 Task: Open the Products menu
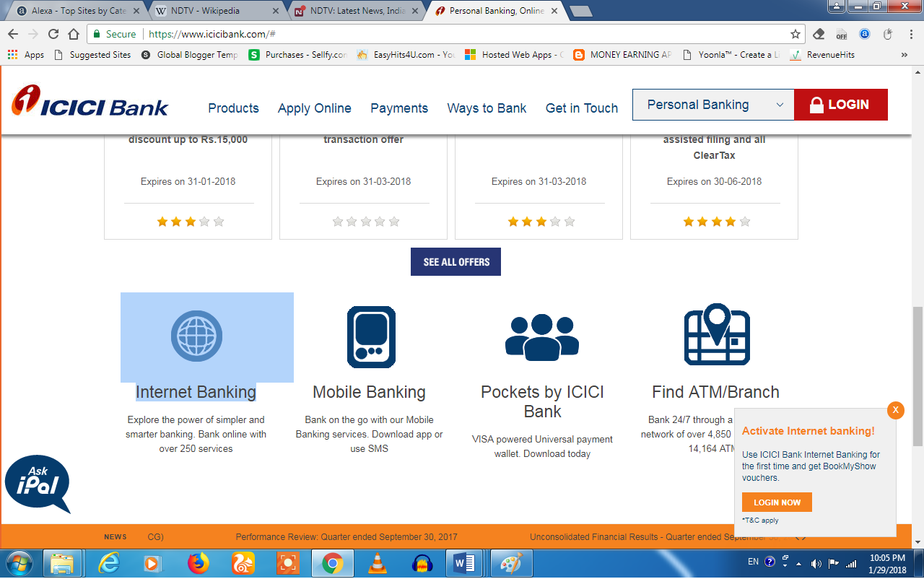coord(233,108)
